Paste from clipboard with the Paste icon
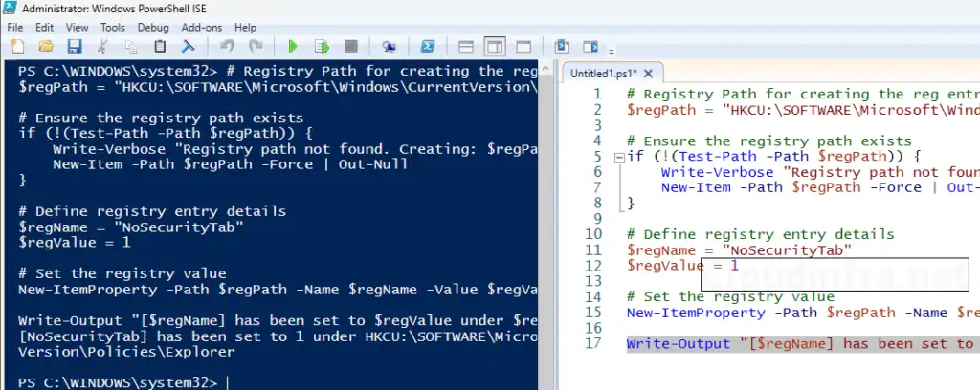 tap(160, 46)
